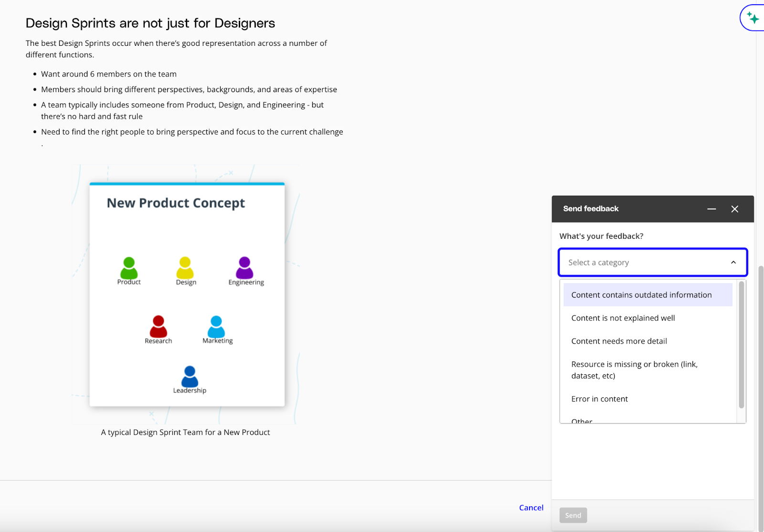Click the green Product person icon

pos(129,268)
